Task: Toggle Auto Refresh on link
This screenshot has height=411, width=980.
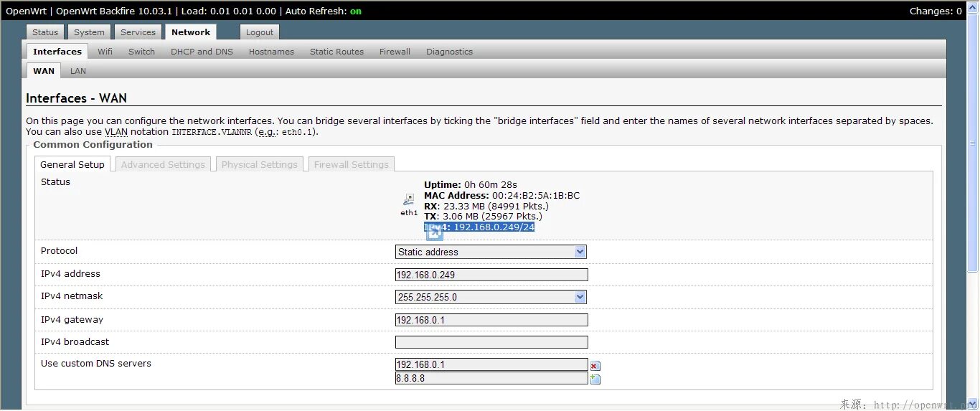Action: [x=356, y=11]
